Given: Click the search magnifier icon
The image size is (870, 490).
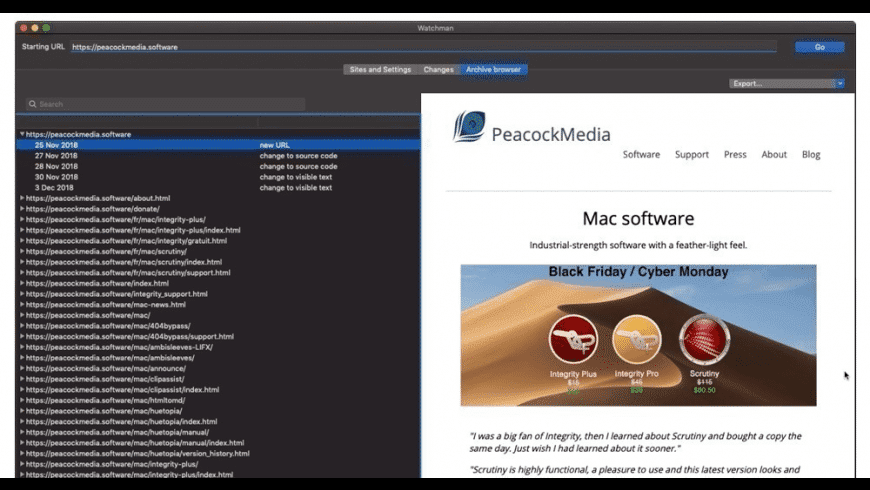Looking at the screenshot, I should tap(32, 104).
